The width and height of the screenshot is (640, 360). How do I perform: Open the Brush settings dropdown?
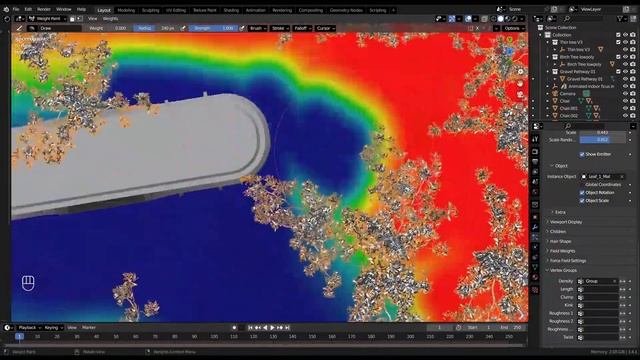(x=258, y=28)
